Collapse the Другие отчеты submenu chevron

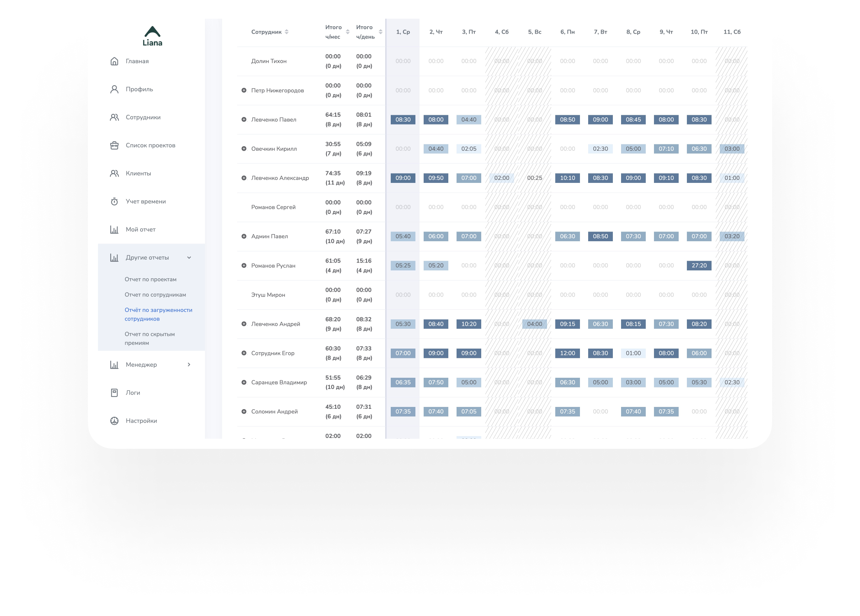(x=189, y=258)
